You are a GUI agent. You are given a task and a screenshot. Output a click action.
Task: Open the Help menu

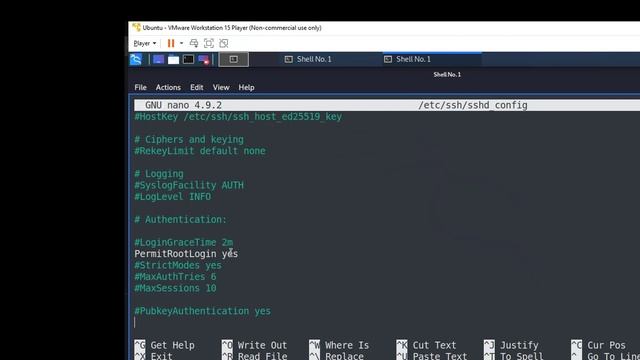point(246,87)
